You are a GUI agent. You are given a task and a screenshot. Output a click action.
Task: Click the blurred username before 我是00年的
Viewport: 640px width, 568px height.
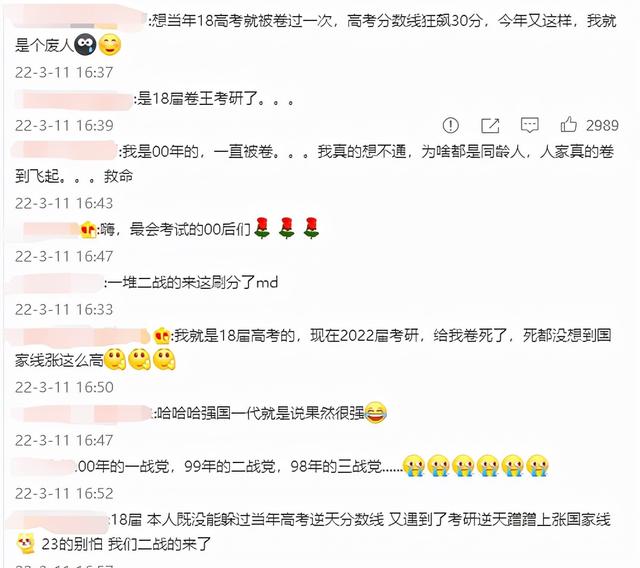point(64,151)
